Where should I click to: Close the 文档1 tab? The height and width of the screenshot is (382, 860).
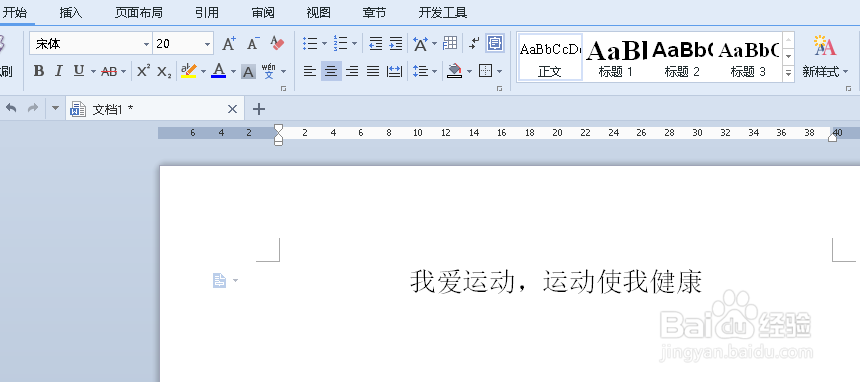(x=233, y=109)
